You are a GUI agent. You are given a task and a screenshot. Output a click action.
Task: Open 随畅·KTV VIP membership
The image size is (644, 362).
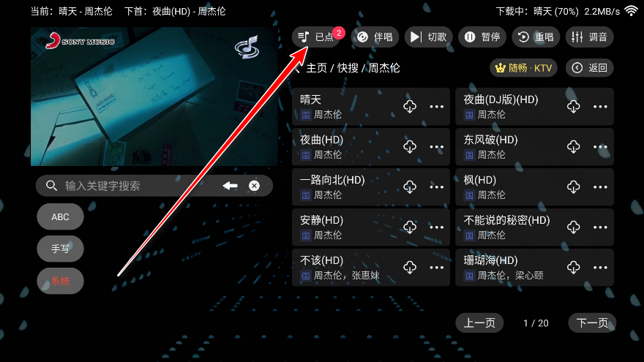tap(524, 68)
